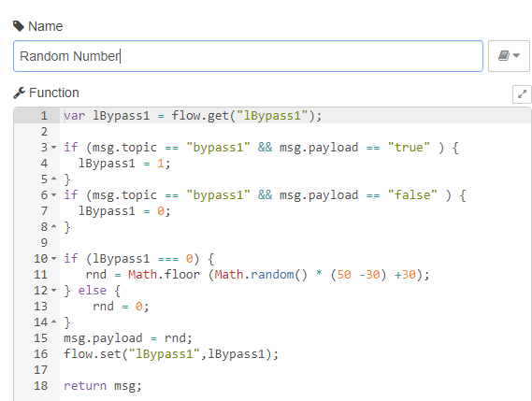Select line number 1 in the gutter
Viewport: 532px width, 401px height.
pyautogui.click(x=44, y=116)
